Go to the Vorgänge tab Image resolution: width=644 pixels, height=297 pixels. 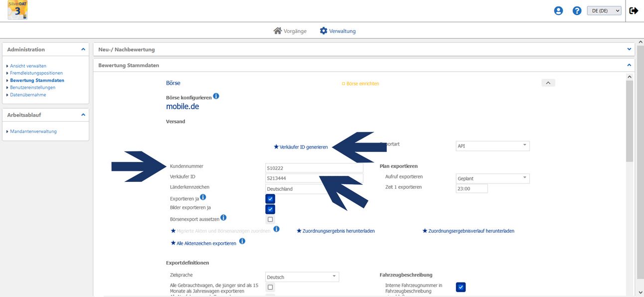pos(290,31)
